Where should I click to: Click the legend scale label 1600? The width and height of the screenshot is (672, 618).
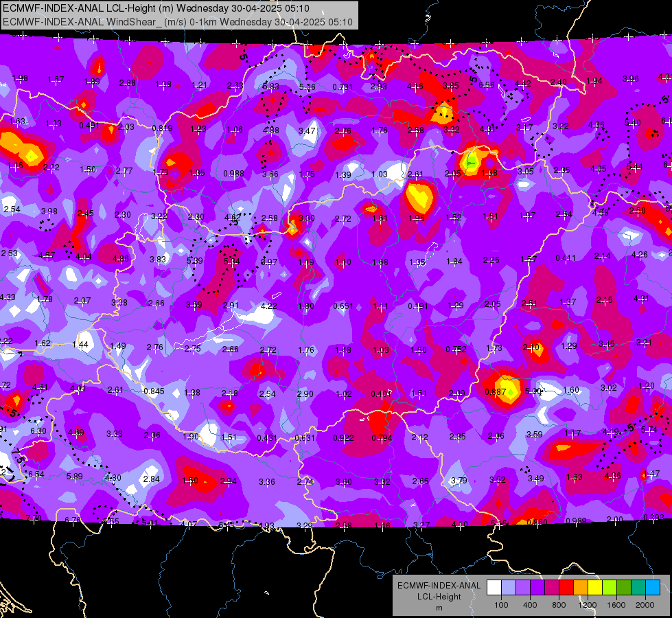(616, 605)
